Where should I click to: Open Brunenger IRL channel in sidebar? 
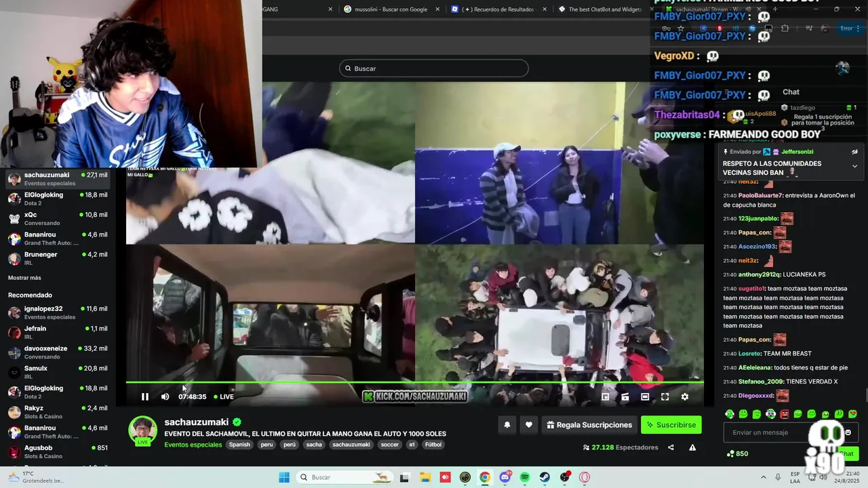tap(58, 258)
